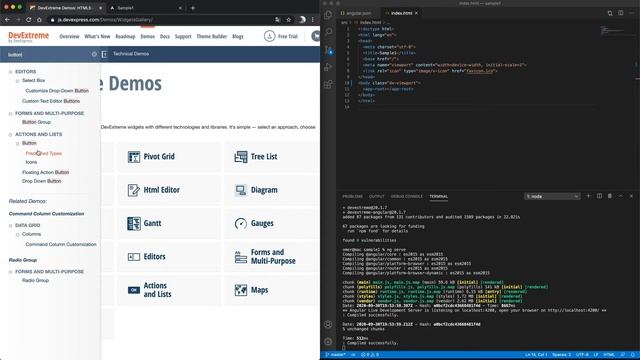Collapse ACTIONS AND LISTS tree group
This screenshot has width=640, height=360.
tap(11, 134)
